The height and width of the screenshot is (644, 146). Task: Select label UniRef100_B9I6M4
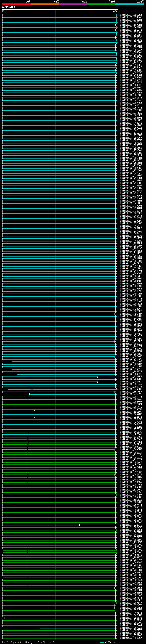click(131, 47)
